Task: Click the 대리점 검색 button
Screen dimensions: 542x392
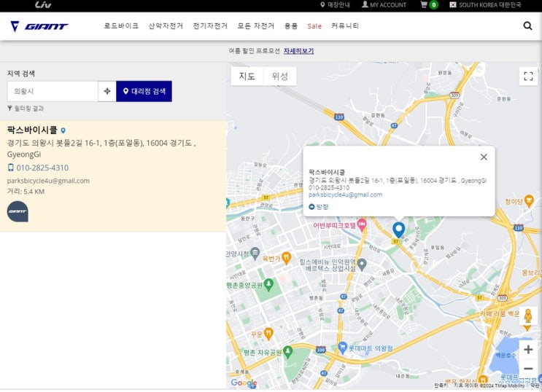Action: coord(144,91)
